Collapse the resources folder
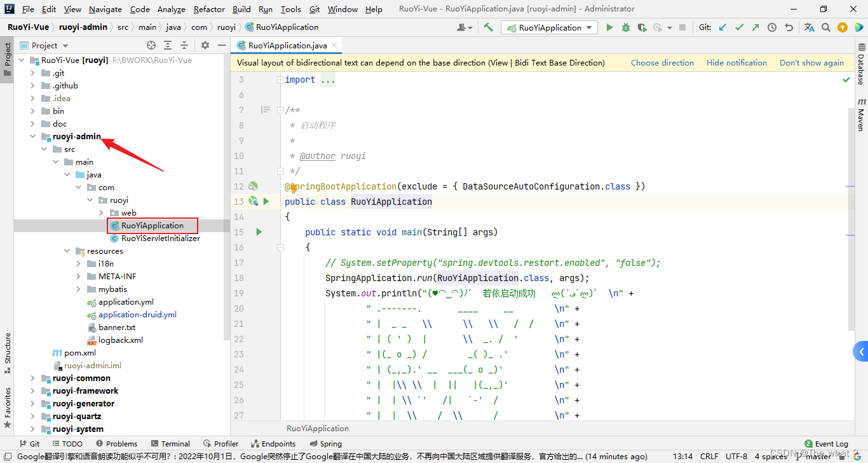This screenshot has width=868, height=463. coord(67,251)
